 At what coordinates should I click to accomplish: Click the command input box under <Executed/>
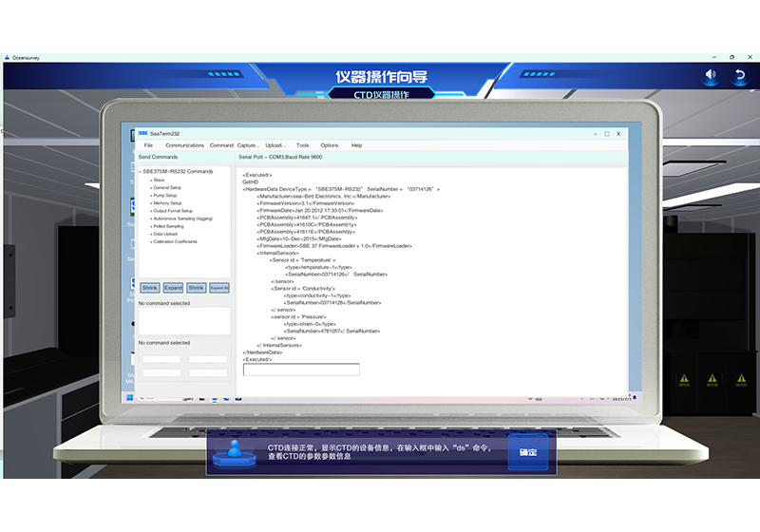301,370
